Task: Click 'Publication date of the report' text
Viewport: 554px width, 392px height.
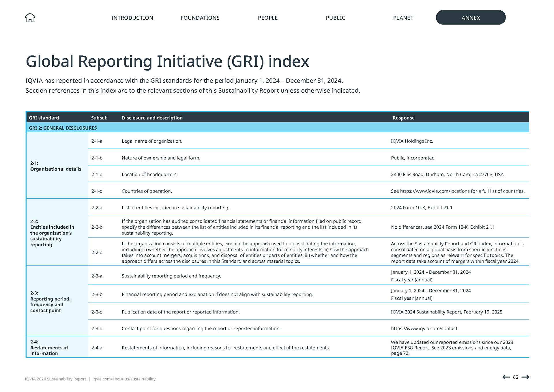Action: (181, 312)
